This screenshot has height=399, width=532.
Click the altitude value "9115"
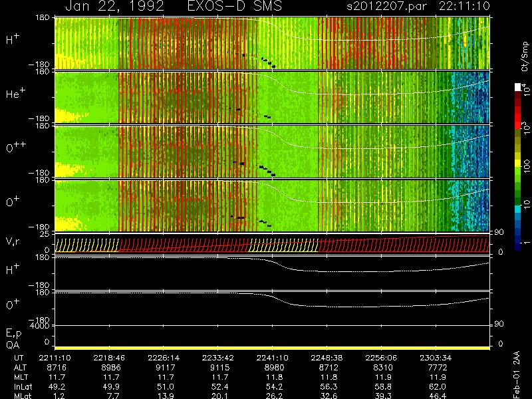coord(220,368)
